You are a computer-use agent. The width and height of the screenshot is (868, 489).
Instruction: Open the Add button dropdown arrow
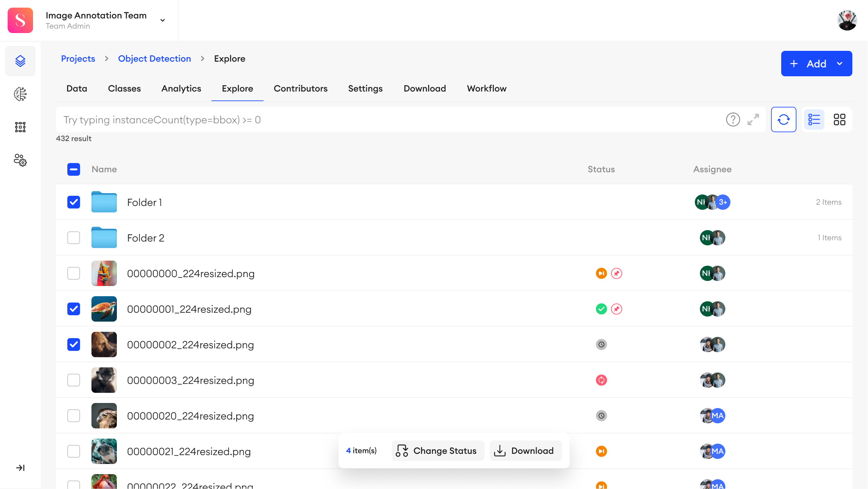[x=840, y=64]
